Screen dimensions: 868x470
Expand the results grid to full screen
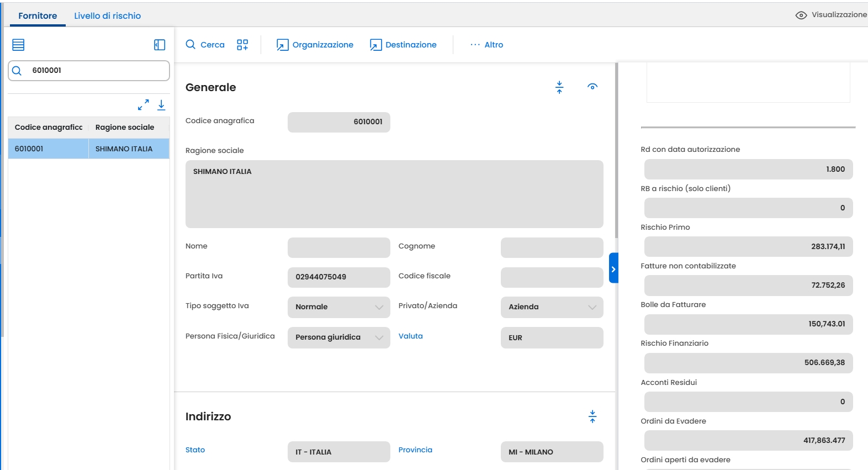[x=144, y=104]
